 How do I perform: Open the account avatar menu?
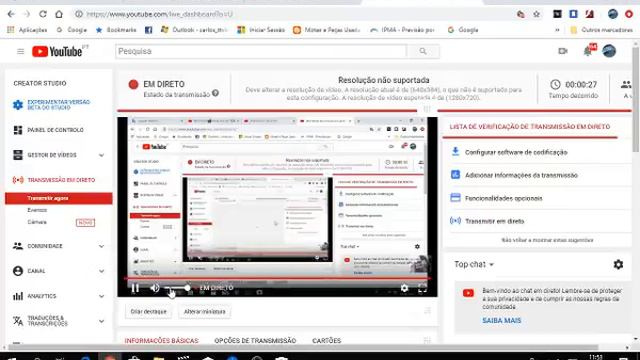coord(609,51)
